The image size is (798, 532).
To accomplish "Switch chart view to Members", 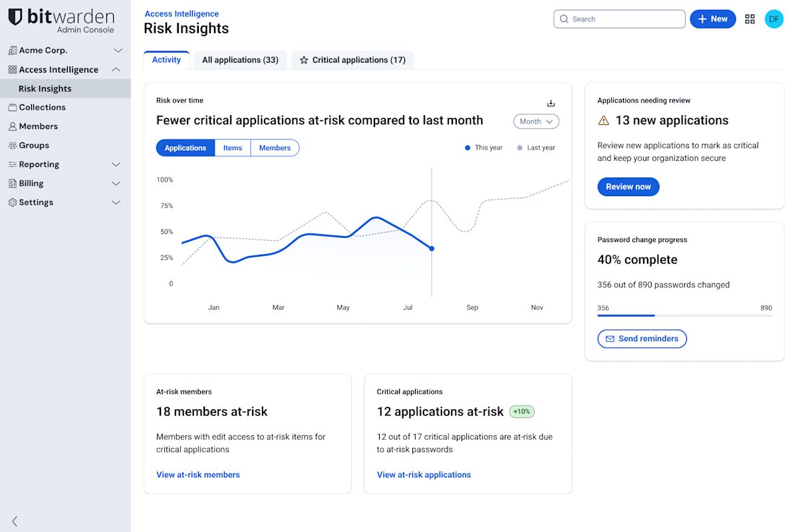I will (275, 148).
